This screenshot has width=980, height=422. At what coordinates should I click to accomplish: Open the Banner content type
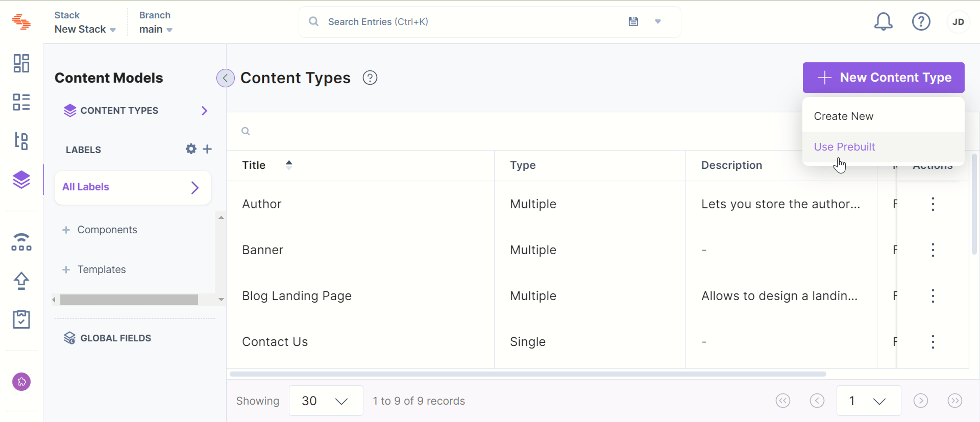click(x=263, y=250)
